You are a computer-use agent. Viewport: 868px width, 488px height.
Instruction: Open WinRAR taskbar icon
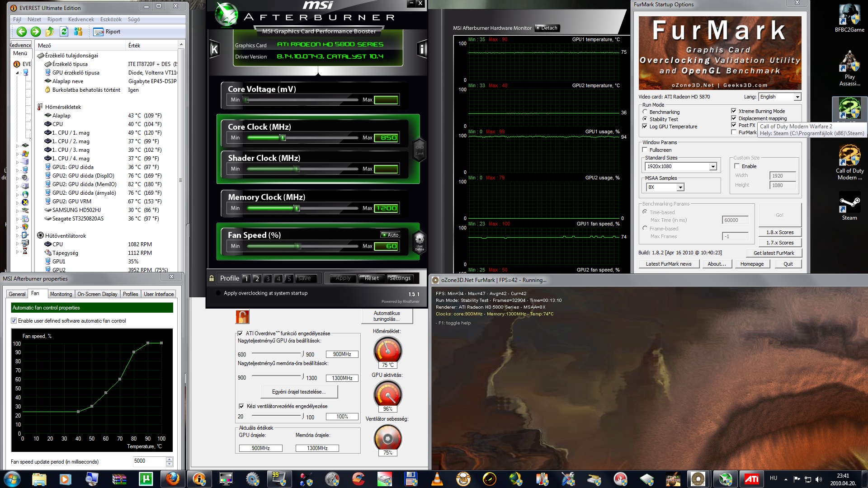pos(119,479)
